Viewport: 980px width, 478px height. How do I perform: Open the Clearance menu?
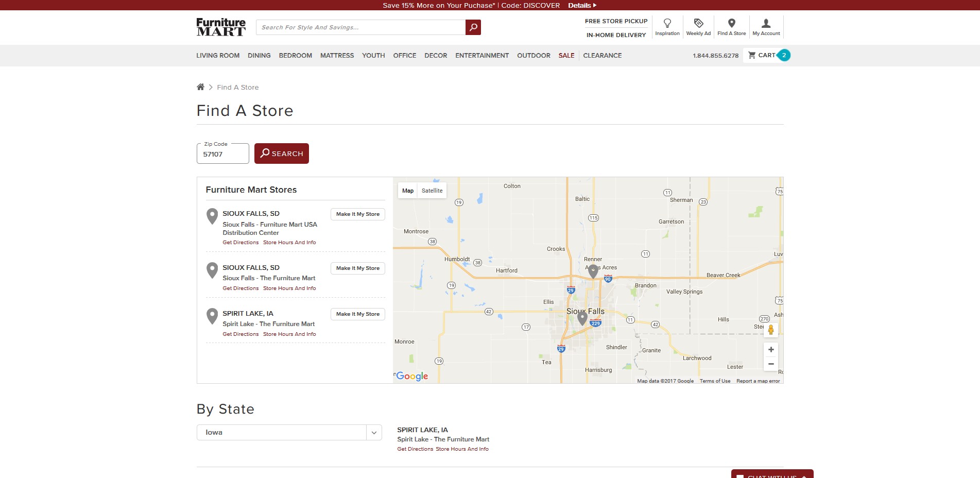tap(603, 56)
